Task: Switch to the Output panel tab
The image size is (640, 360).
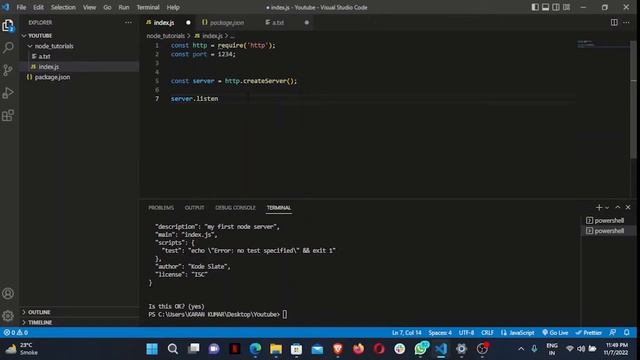Action: pyautogui.click(x=194, y=208)
